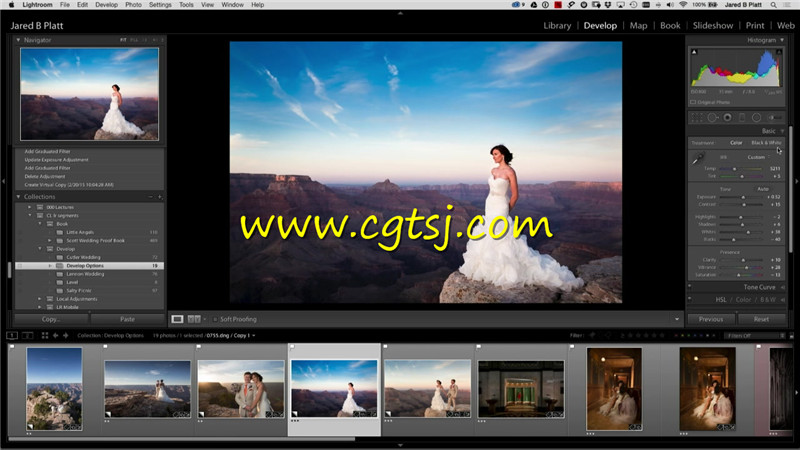
Task: Select the Adjustment Brush tool icon
Action: (774, 117)
